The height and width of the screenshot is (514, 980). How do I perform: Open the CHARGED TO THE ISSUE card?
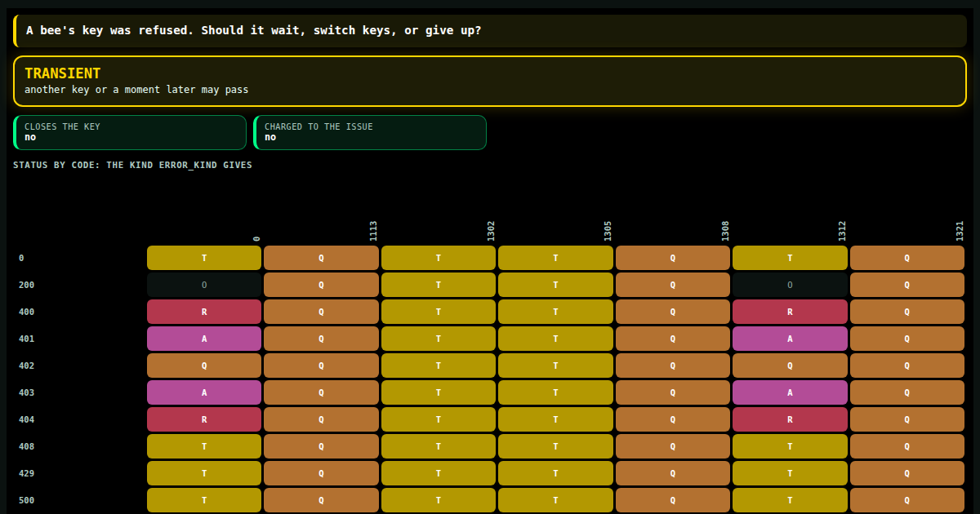370,132
